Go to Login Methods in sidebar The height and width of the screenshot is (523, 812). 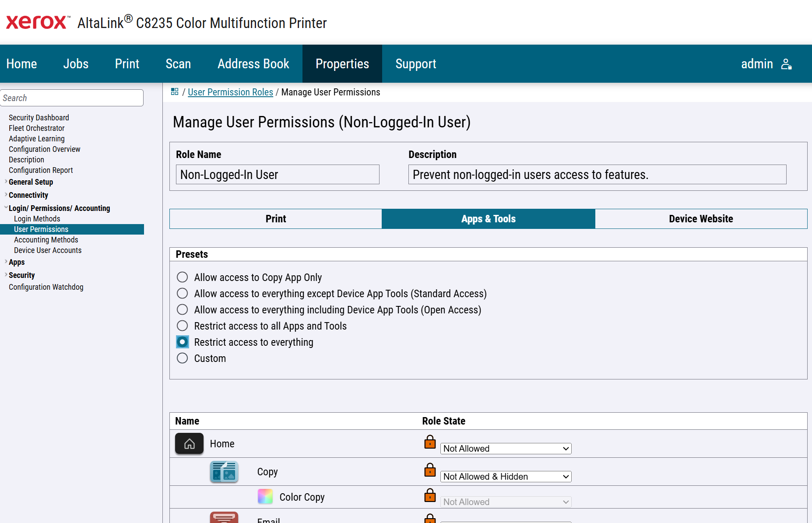click(37, 219)
